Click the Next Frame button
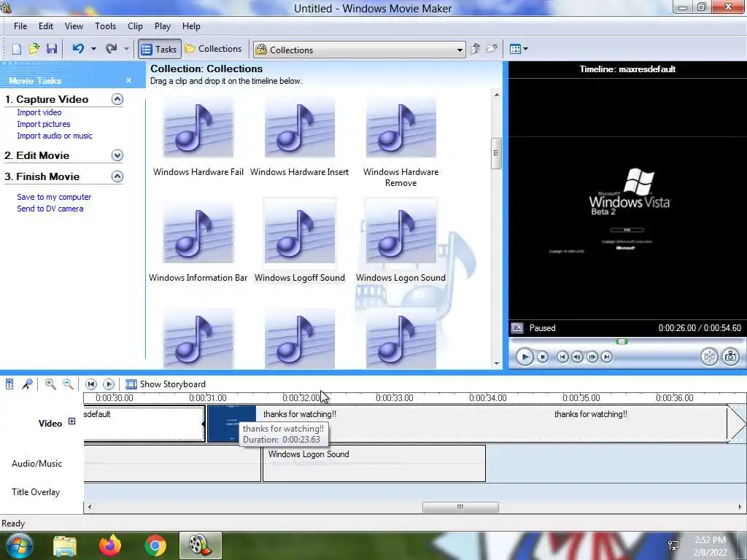 [x=592, y=357]
